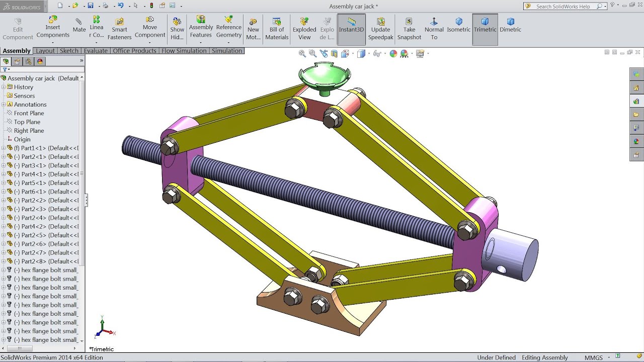Click Show Hidden Components tool
644x362 pixels.
(177, 29)
